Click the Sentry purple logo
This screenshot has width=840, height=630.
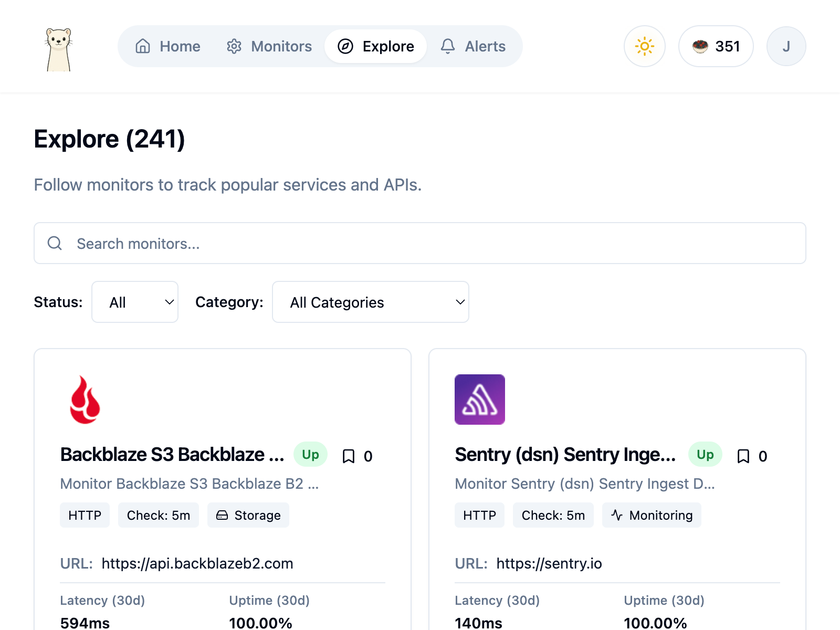479,400
